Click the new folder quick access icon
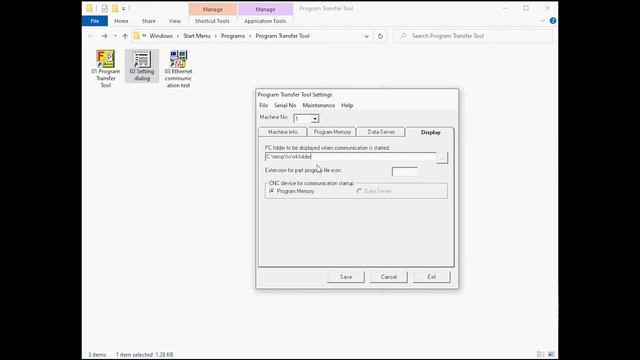Image resolution: width=640 pixels, height=360 pixels. pyautogui.click(x=115, y=8)
